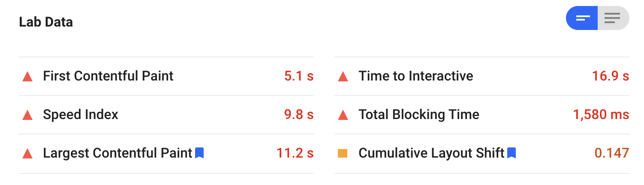Click red triangle beside Largest Contentful Paint
The image size is (644, 185).
pyautogui.click(x=27, y=154)
